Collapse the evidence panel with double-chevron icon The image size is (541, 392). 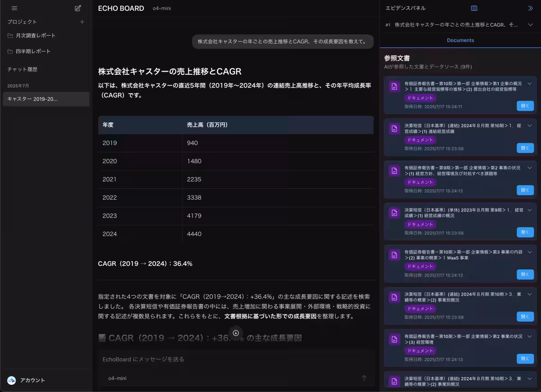point(531,8)
